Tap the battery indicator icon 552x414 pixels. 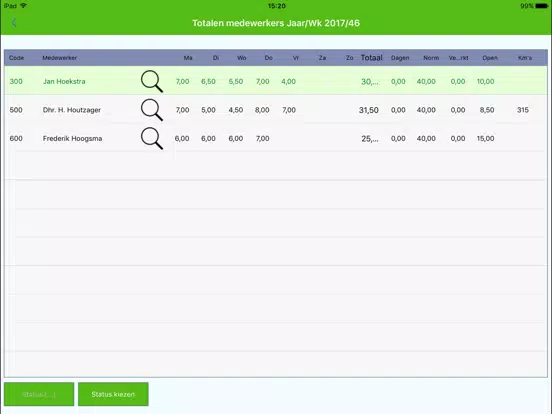(x=541, y=6)
